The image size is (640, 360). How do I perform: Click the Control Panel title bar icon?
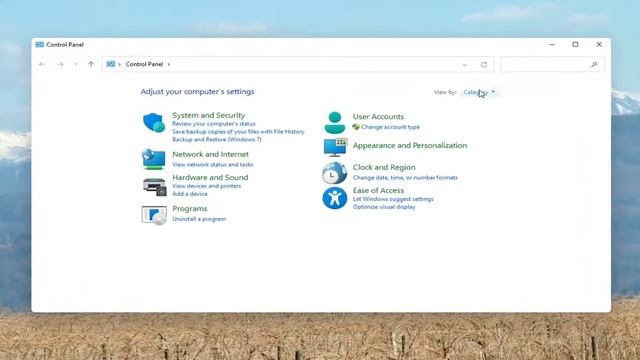(40, 44)
